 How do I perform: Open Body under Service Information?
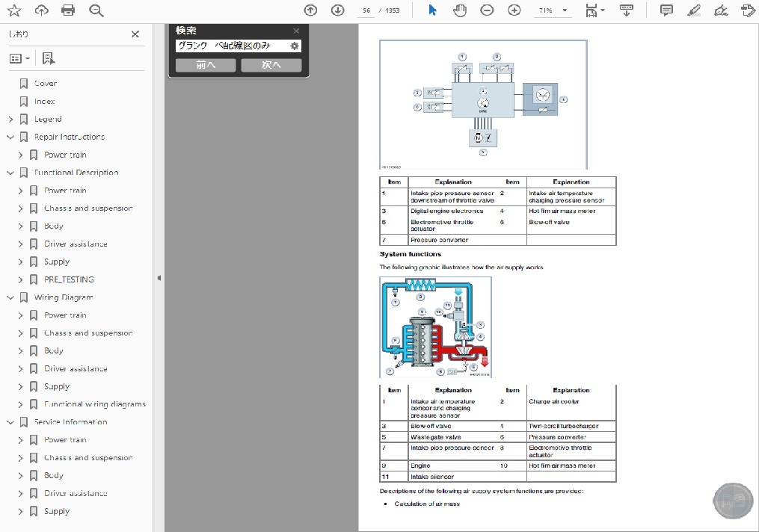[x=53, y=475]
